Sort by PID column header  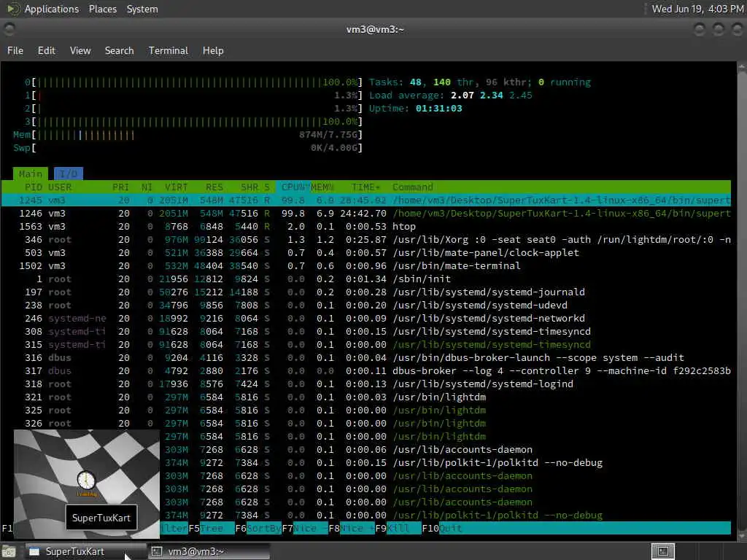[x=34, y=187]
